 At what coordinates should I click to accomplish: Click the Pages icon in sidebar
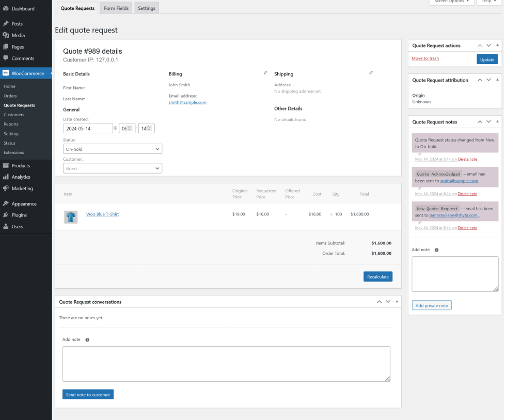pyautogui.click(x=6, y=47)
